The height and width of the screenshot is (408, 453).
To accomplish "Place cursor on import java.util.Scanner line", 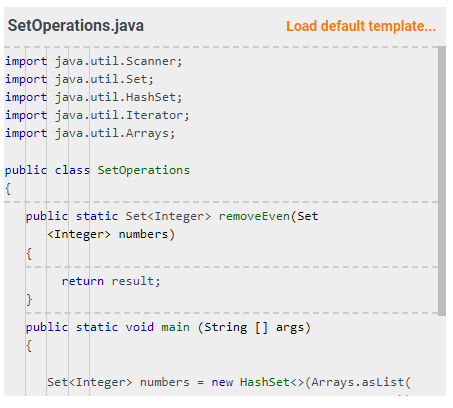I will point(94,61).
